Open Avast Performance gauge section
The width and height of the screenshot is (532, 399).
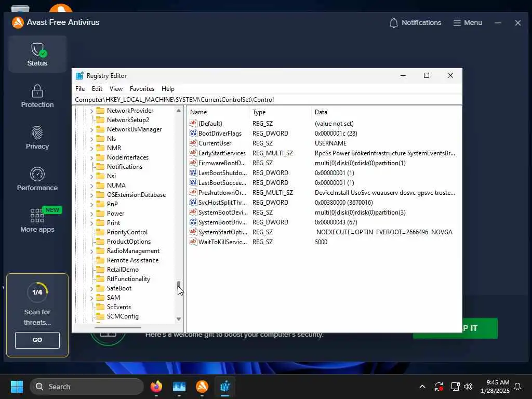click(37, 179)
